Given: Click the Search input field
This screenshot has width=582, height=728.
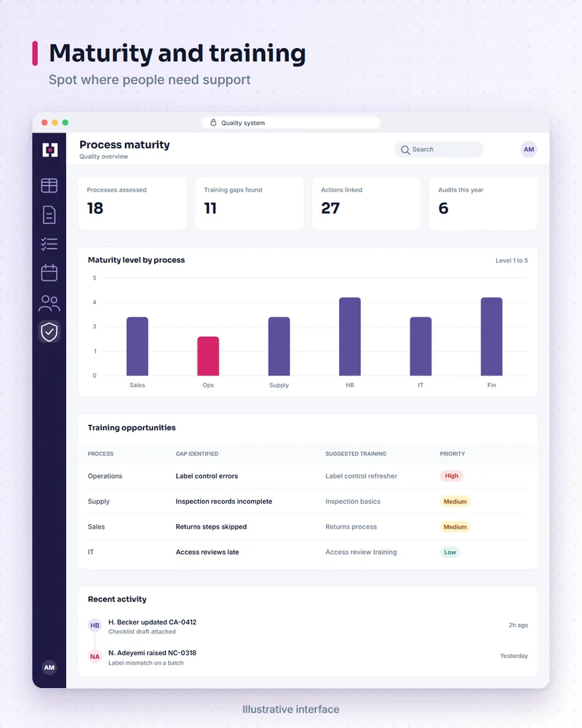Looking at the screenshot, I should coord(439,149).
